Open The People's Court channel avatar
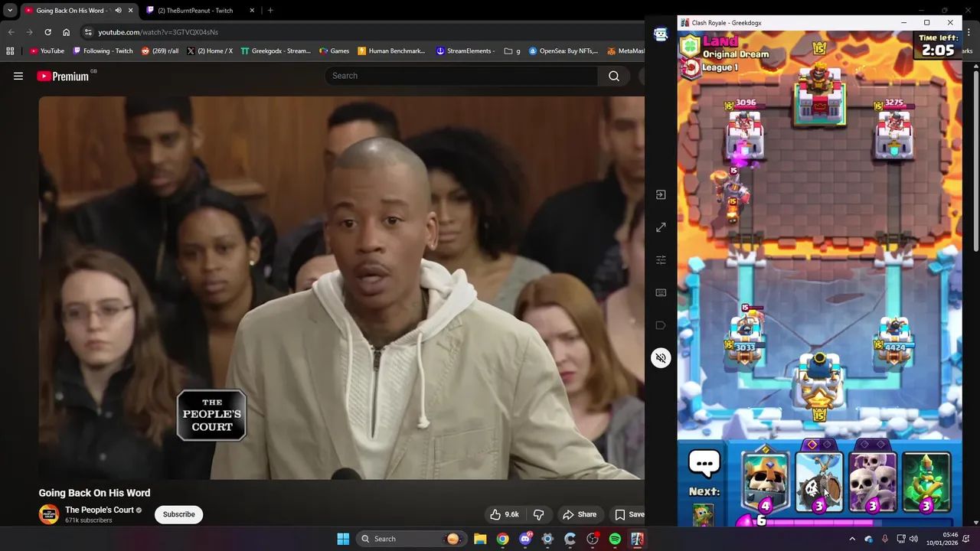 tap(49, 514)
